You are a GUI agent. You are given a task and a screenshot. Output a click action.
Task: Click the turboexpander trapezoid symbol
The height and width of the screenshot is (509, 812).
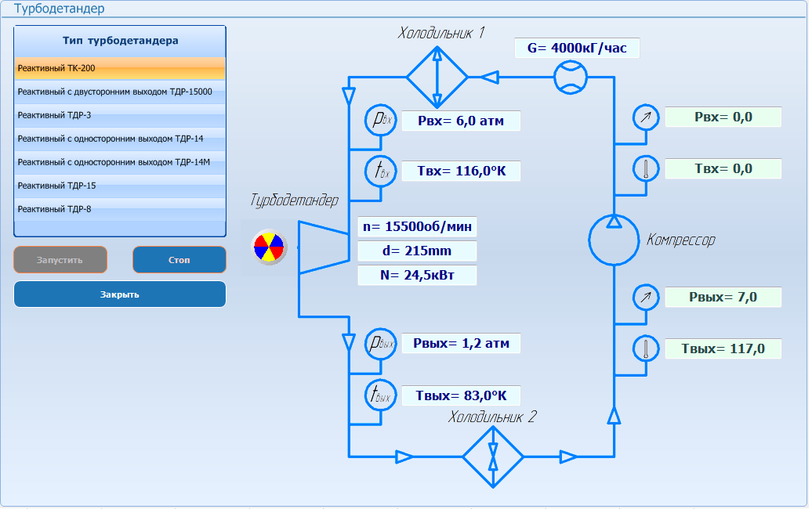[x=324, y=247]
